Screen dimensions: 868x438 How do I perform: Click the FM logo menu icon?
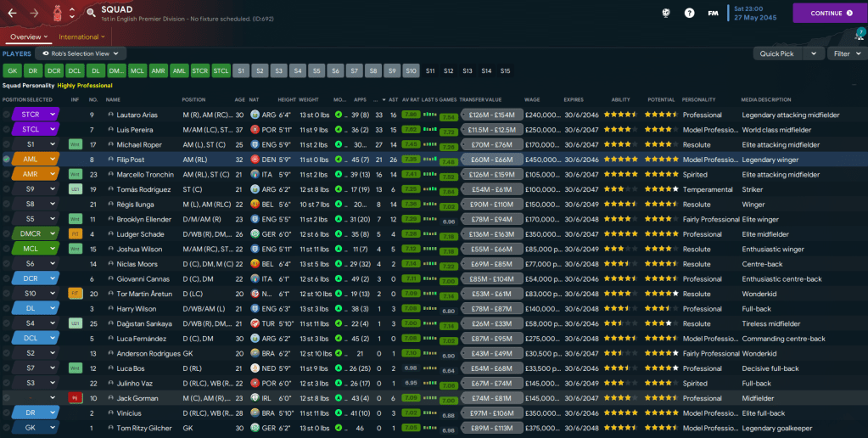pos(714,14)
